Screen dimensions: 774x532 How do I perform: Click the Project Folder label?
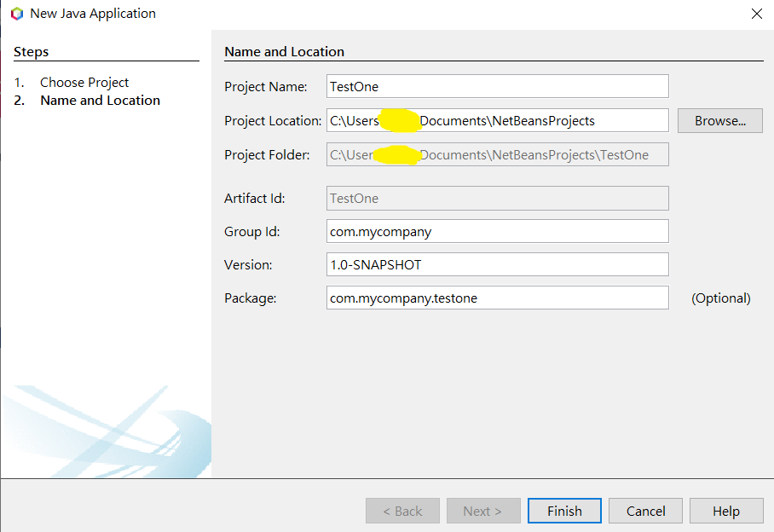pyautogui.click(x=267, y=155)
